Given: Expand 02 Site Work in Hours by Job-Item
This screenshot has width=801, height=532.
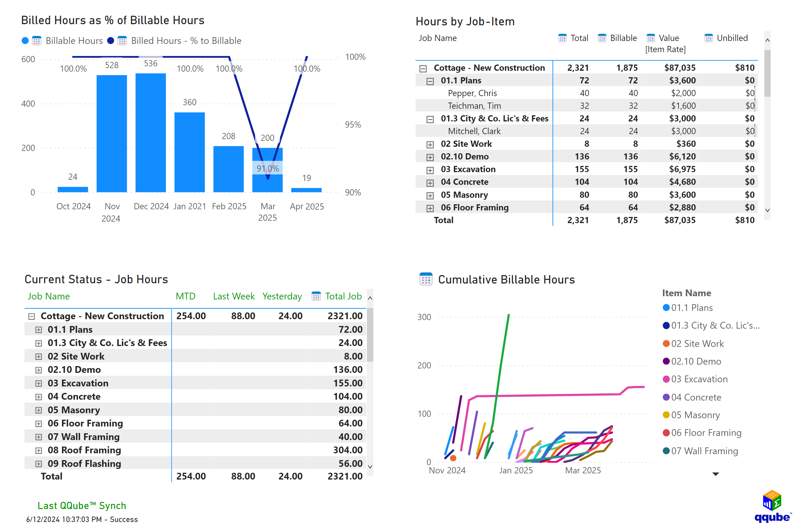Looking at the screenshot, I should [x=430, y=144].
